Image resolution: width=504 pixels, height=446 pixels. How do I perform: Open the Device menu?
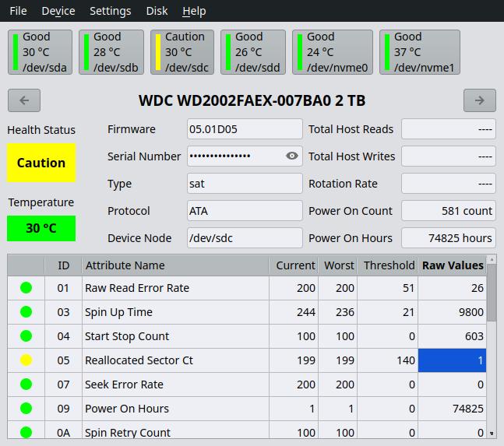[58, 11]
